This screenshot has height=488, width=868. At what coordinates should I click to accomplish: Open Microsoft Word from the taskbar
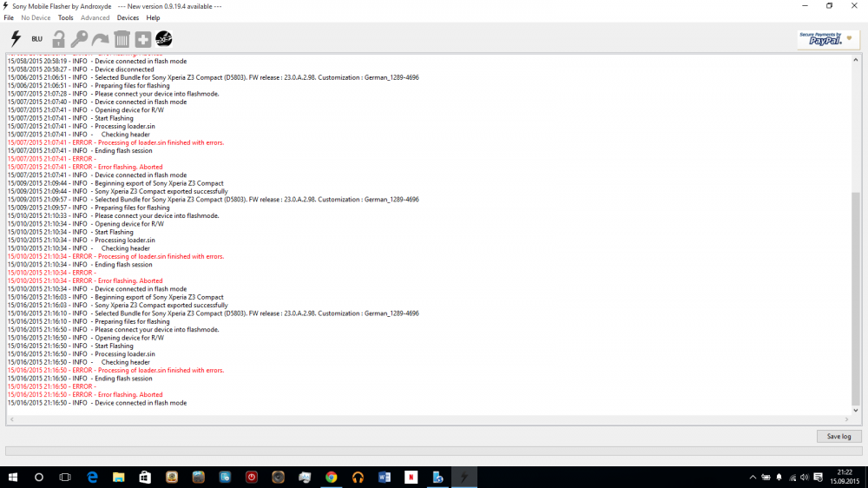[x=385, y=477]
